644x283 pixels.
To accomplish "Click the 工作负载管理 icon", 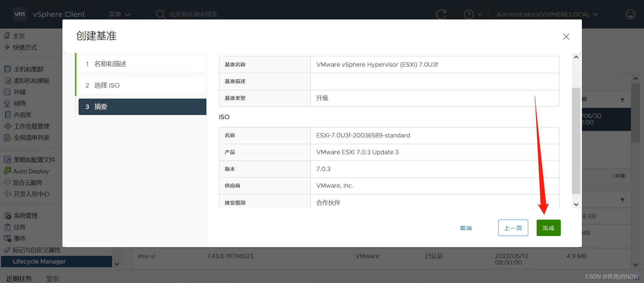I will coord(7,126).
